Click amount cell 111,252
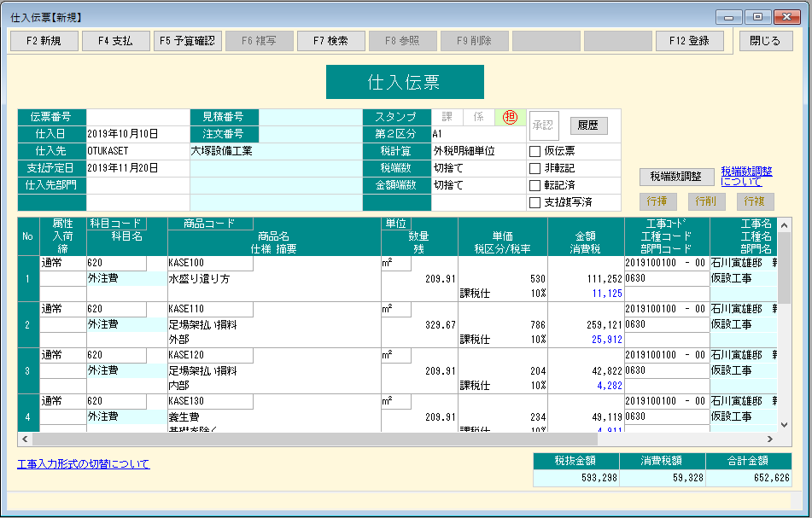812x518 pixels. coord(586,279)
